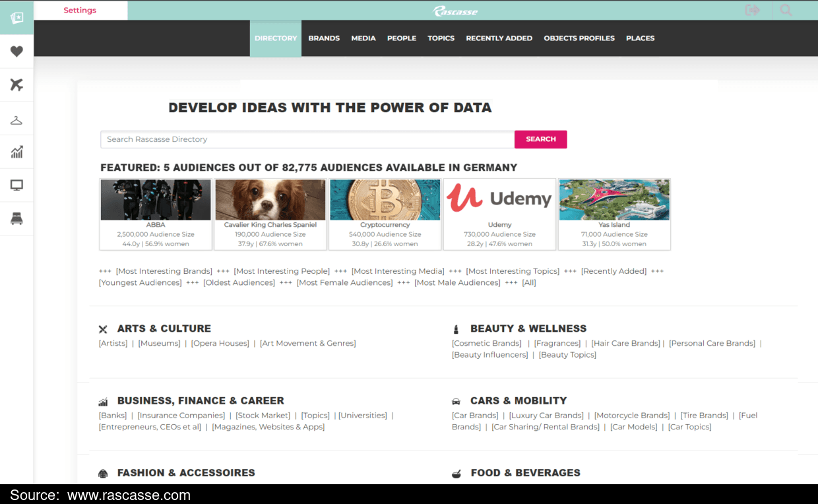Open the Topics menu item
Viewport: 818px width, 504px height.
441,38
